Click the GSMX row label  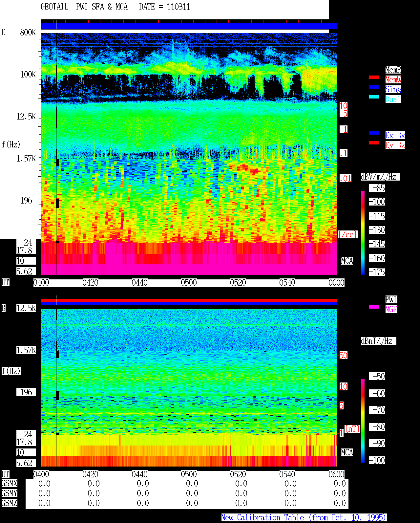pyautogui.click(x=9, y=484)
